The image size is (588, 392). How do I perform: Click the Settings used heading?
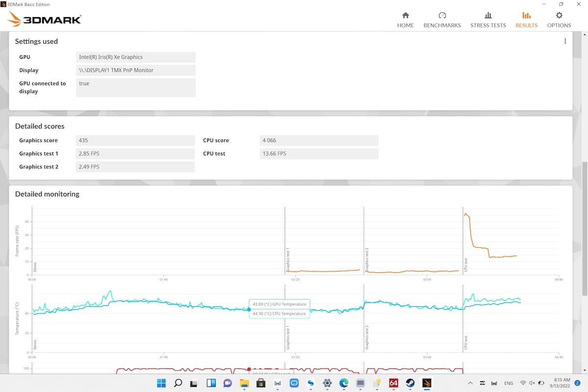pyautogui.click(x=36, y=42)
